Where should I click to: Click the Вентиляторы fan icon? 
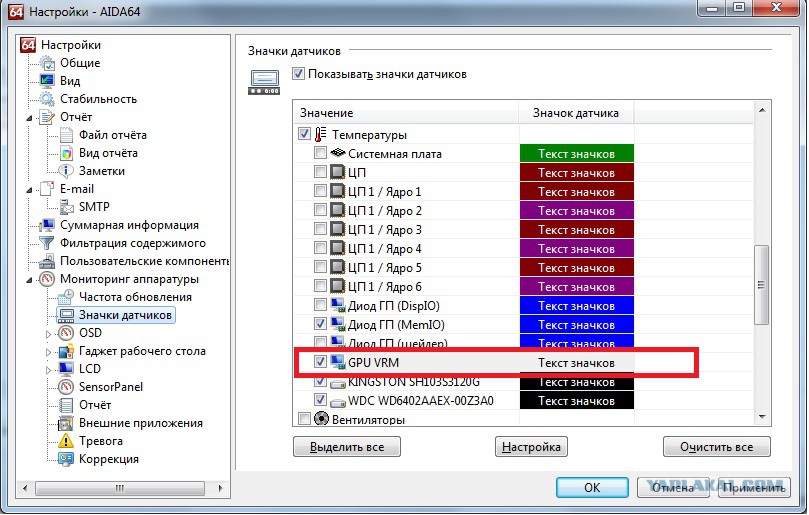point(321,419)
